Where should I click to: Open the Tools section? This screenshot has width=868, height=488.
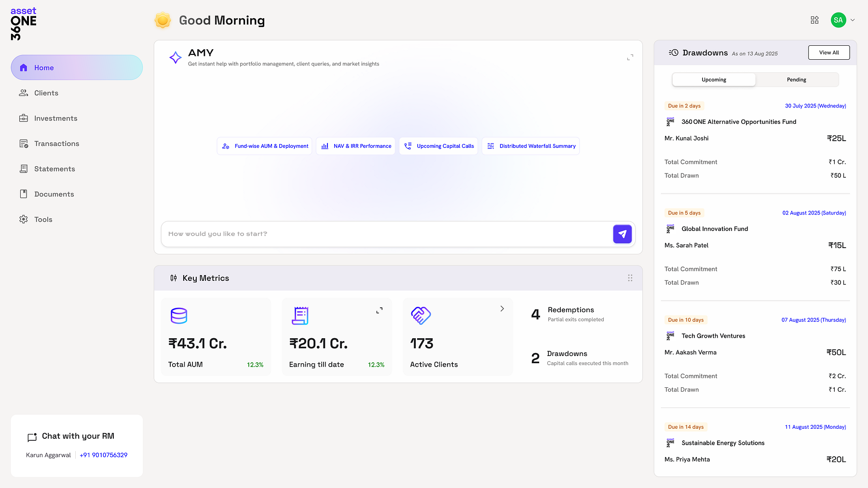coord(43,219)
